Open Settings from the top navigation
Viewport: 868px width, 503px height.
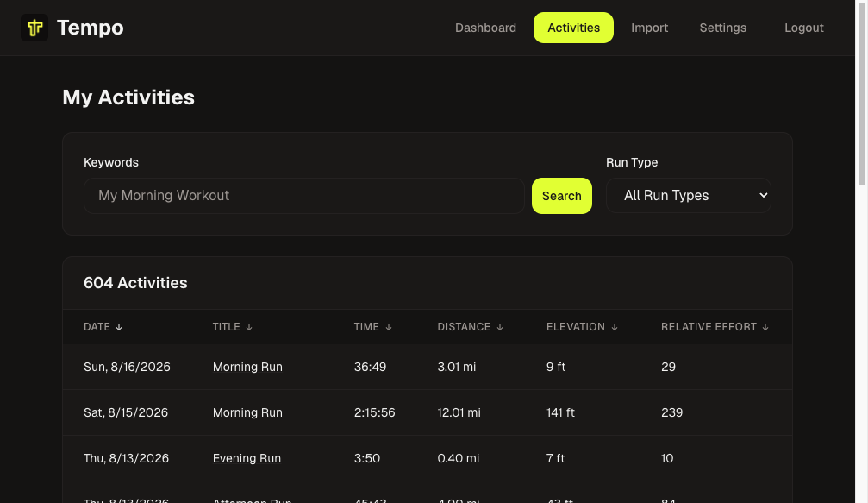722,28
